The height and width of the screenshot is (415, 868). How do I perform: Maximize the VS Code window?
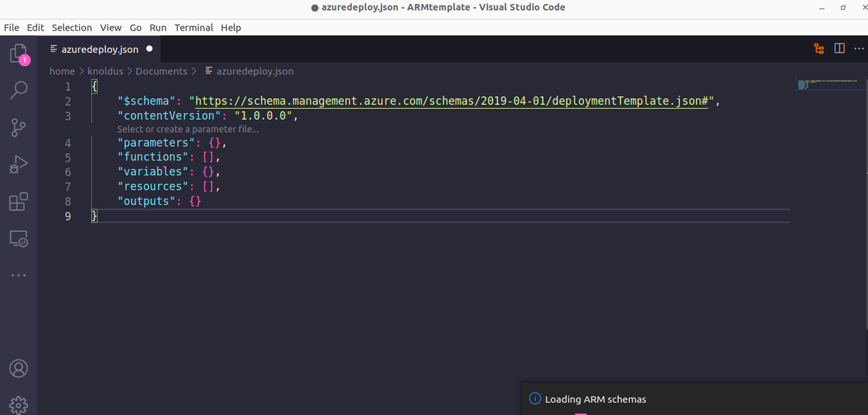[x=843, y=7]
